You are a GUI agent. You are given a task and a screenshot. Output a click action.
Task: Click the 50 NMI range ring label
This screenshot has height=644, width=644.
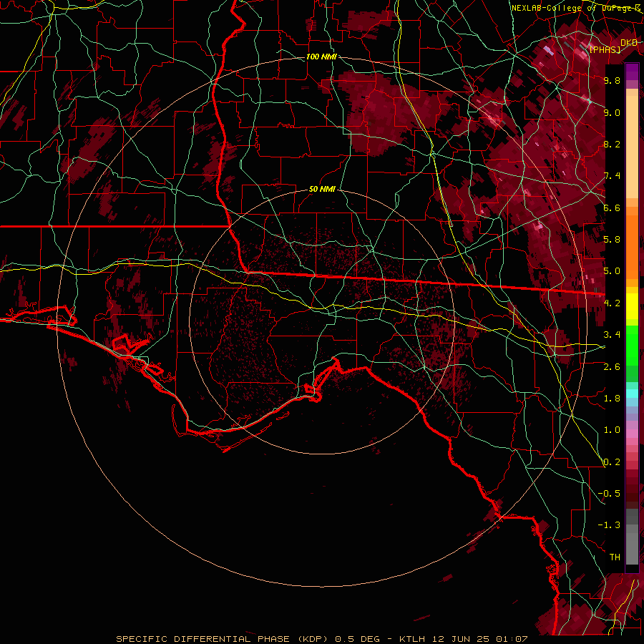[322, 189]
